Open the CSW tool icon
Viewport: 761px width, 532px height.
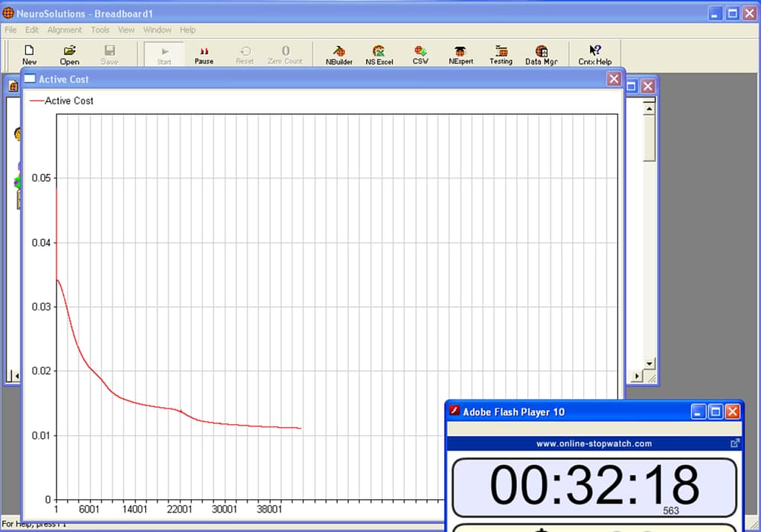(420, 54)
